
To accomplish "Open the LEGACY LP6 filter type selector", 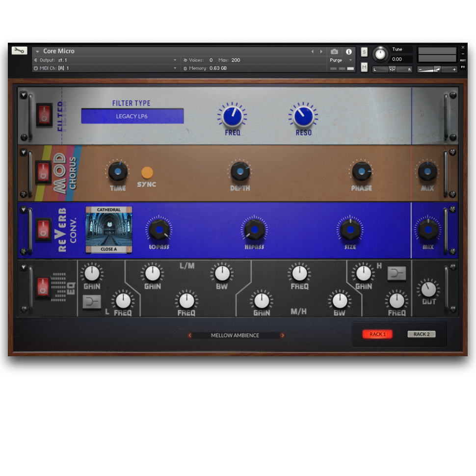I will 132,116.
